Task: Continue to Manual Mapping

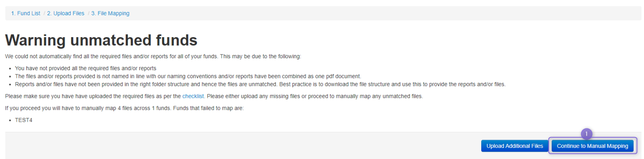Action: tap(592, 146)
